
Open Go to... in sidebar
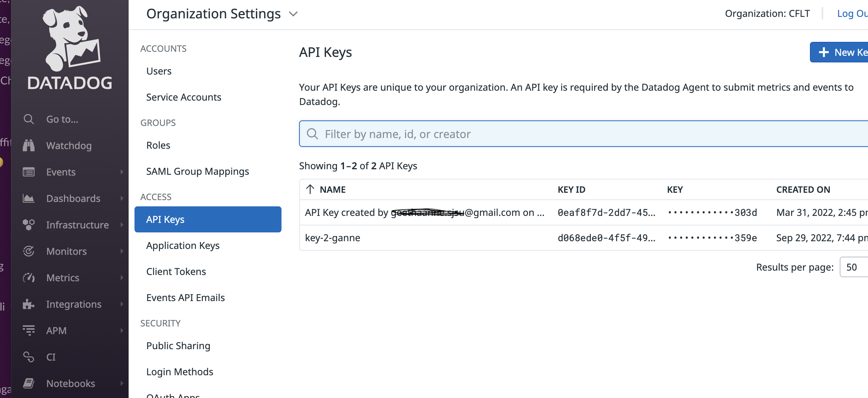pyautogui.click(x=62, y=119)
